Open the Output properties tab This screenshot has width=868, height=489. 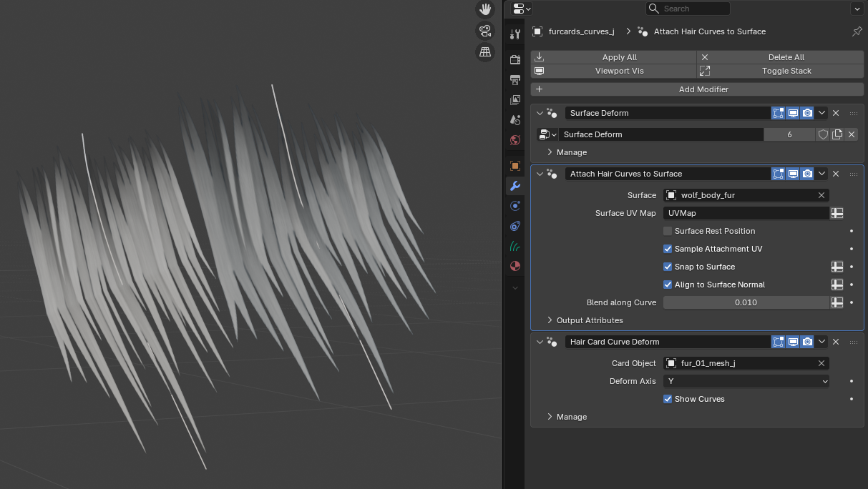pyautogui.click(x=515, y=79)
